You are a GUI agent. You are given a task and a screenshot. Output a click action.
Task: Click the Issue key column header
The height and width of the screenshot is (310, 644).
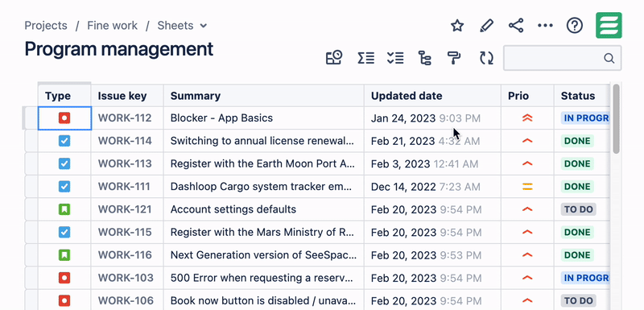coord(127,96)
